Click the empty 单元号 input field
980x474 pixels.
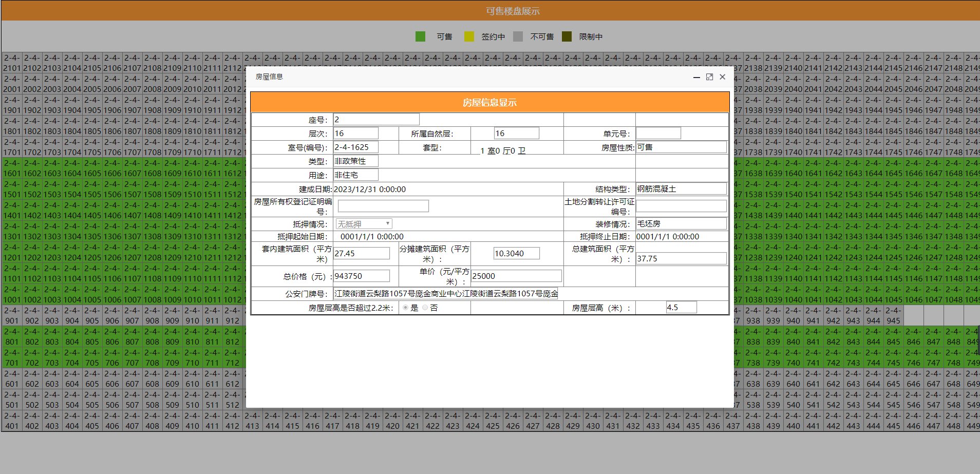(658, 133)
